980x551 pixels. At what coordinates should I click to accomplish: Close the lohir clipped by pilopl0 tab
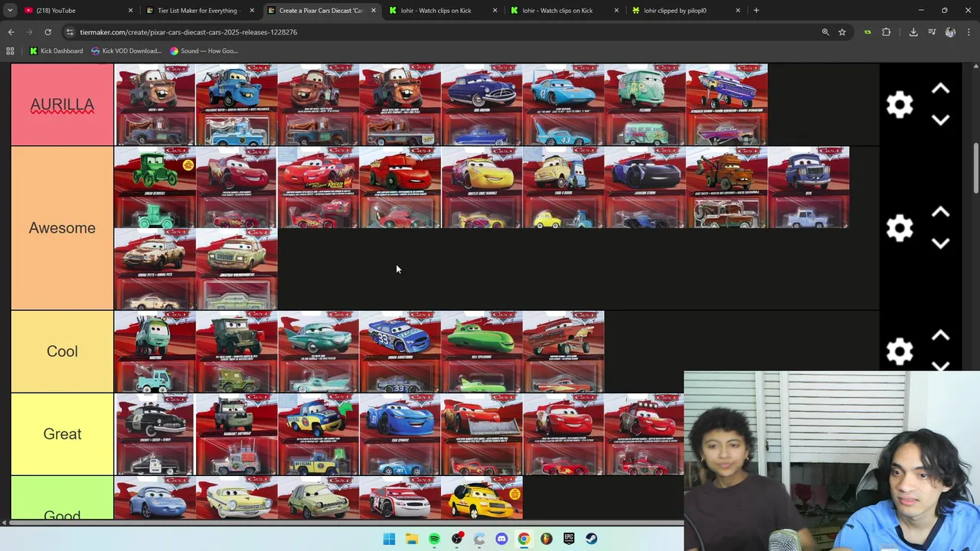738,11
